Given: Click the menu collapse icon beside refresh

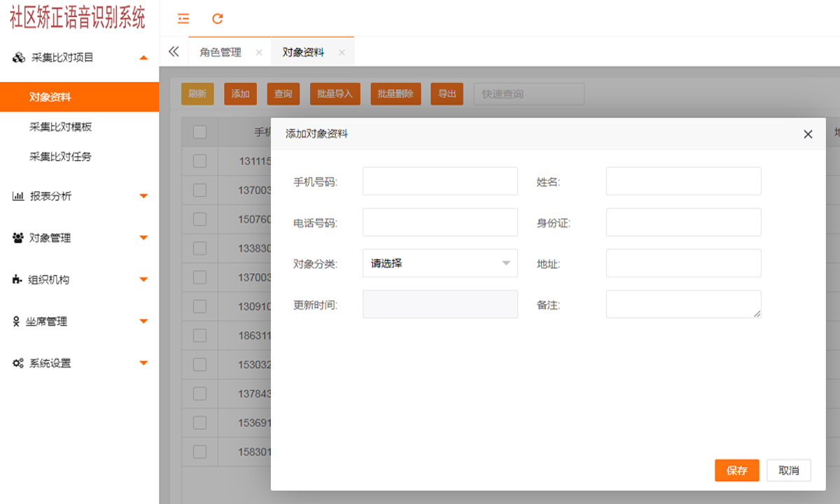Looking at the screenshot, I should click(183, 20).
